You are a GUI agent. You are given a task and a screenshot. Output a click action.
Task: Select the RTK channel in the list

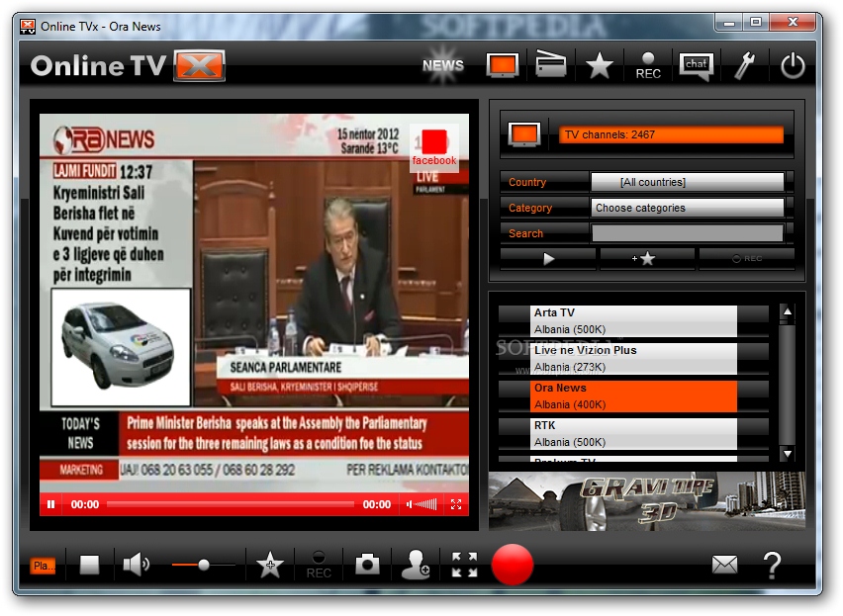pyautogui.click(x=634, y=433)
